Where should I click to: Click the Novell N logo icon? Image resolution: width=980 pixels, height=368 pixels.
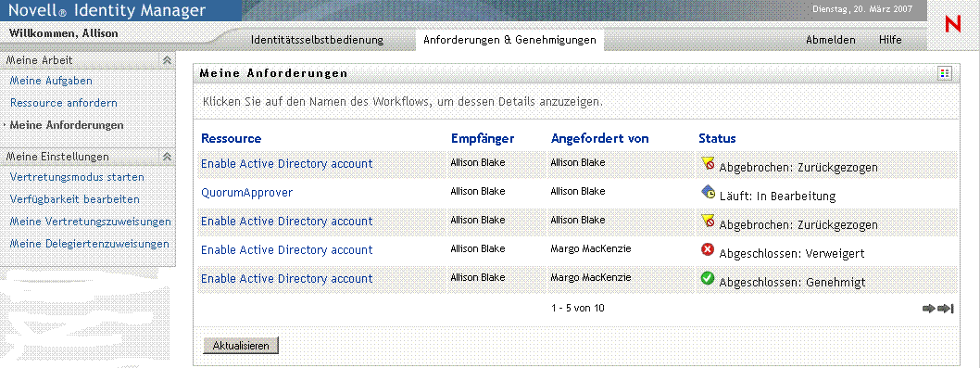952,24
